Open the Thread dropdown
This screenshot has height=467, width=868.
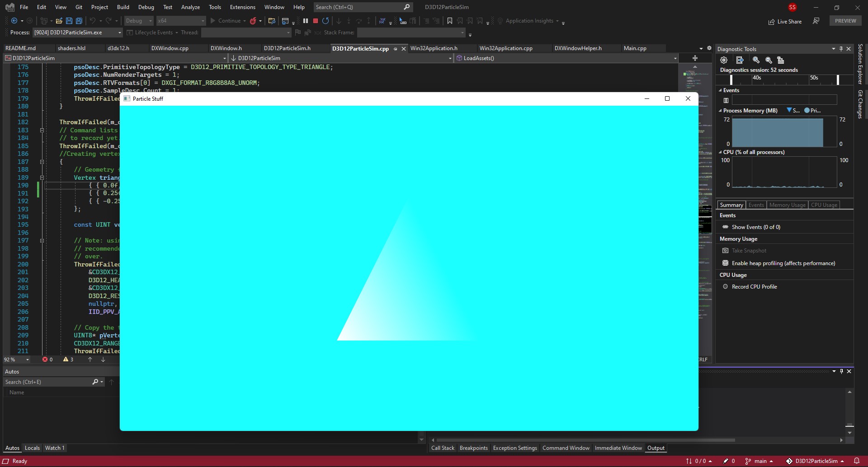[x=246, y=33]
